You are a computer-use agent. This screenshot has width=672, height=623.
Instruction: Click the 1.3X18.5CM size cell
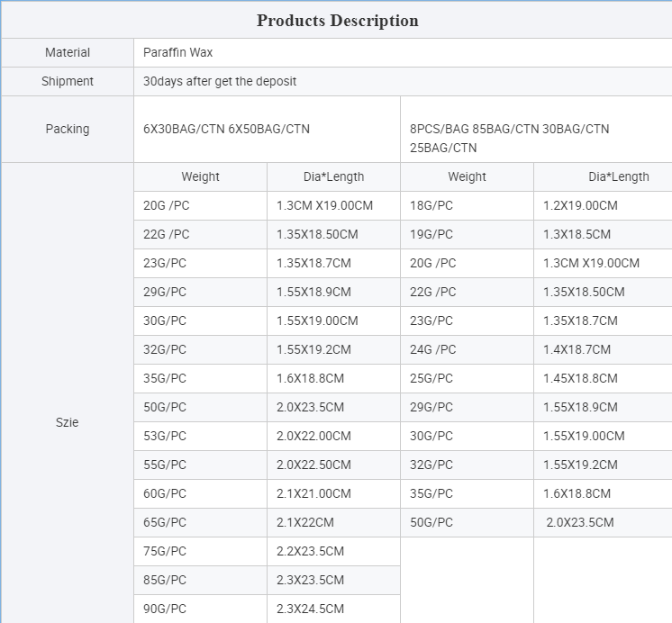point(603,234)
